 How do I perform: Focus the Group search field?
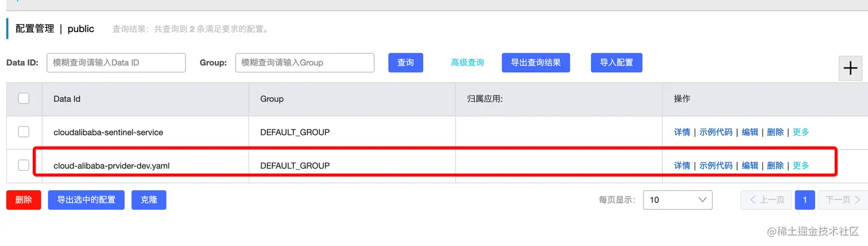point(305,63)
